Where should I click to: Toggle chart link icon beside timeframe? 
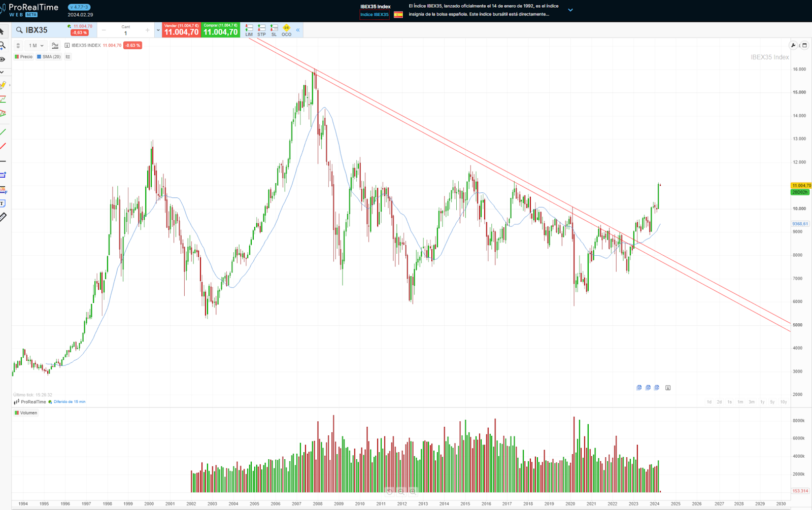pos(18,46)
